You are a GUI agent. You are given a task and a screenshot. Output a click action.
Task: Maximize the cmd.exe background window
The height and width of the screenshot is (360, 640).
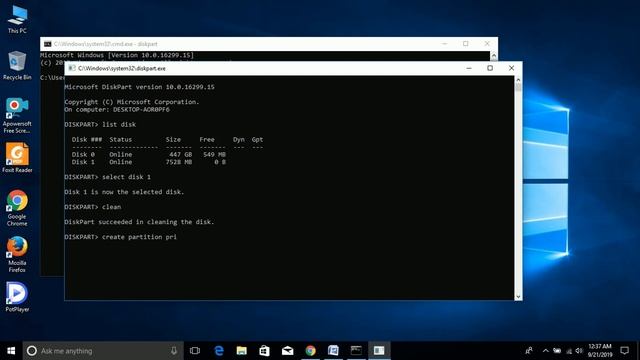click(x=466, y=44)
